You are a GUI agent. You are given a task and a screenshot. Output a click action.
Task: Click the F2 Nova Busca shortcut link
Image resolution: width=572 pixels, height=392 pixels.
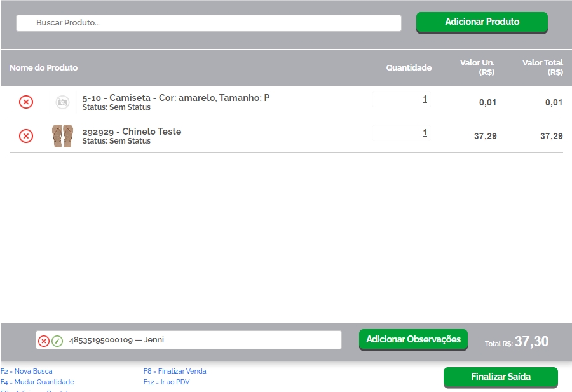point(27,371)
